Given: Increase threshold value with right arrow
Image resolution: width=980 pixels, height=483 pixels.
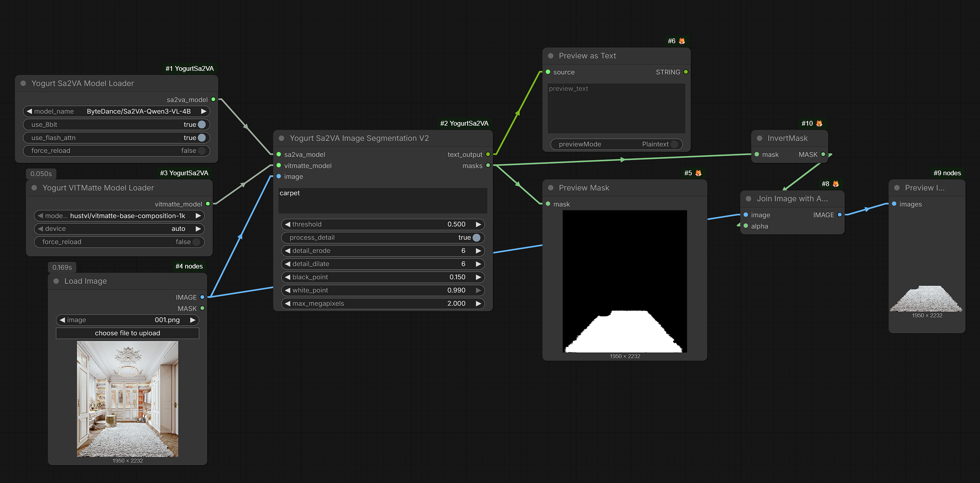Looking at the screenshot, I should tap(478, 224).
